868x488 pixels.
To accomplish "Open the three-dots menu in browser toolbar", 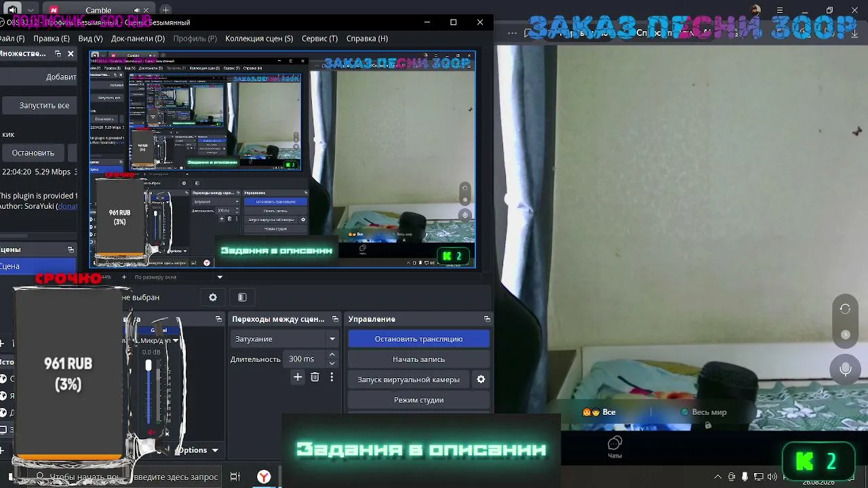I will pos(512,33).
